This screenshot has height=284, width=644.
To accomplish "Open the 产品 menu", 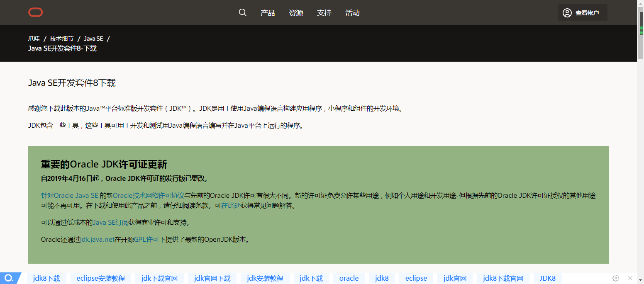I will 268,13.
